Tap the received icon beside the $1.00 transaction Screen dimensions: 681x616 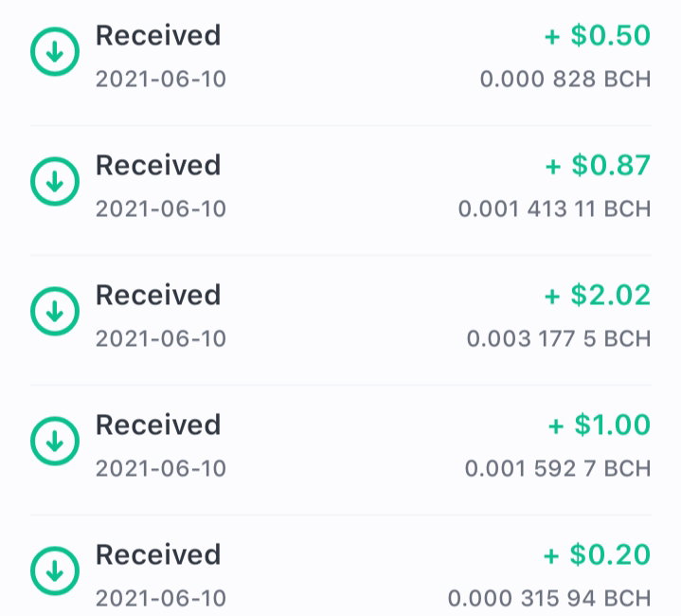coord(55,441)
